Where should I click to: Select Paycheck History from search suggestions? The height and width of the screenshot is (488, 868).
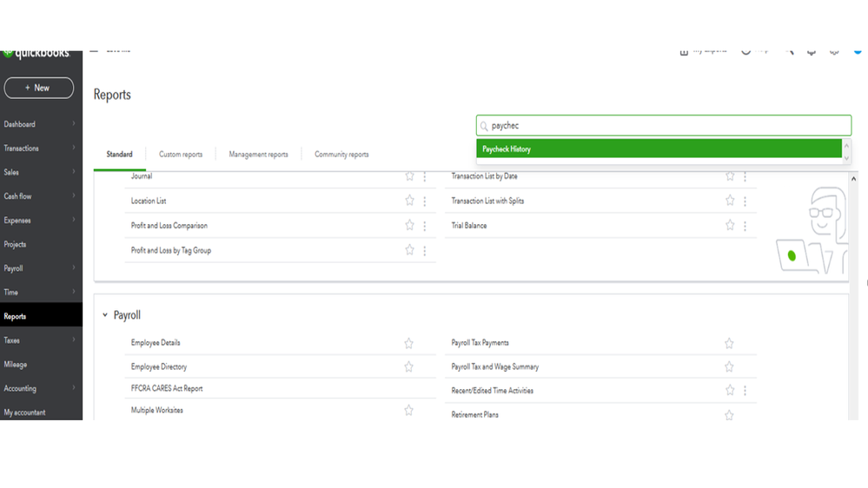(659, 148)
